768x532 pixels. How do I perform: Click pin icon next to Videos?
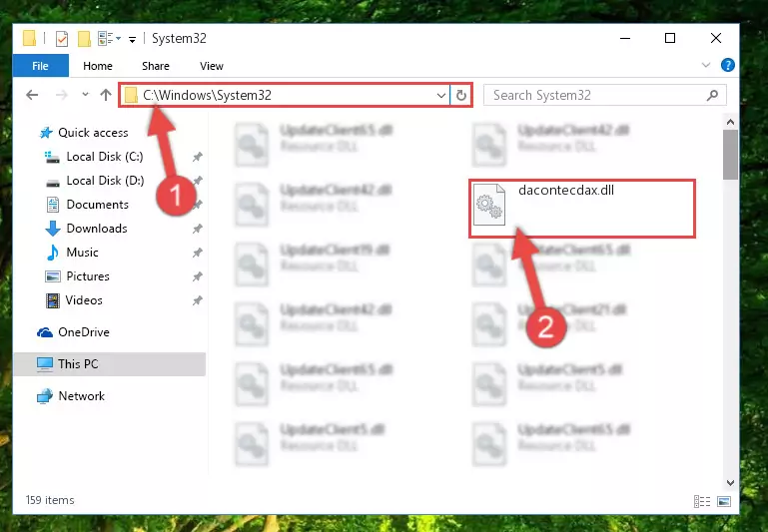pos(197,300)
